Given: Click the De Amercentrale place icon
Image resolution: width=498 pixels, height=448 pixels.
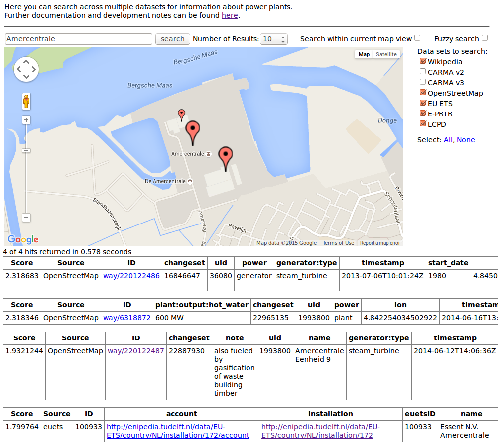Looking at the screenshot, I should [x=190, y=181].
